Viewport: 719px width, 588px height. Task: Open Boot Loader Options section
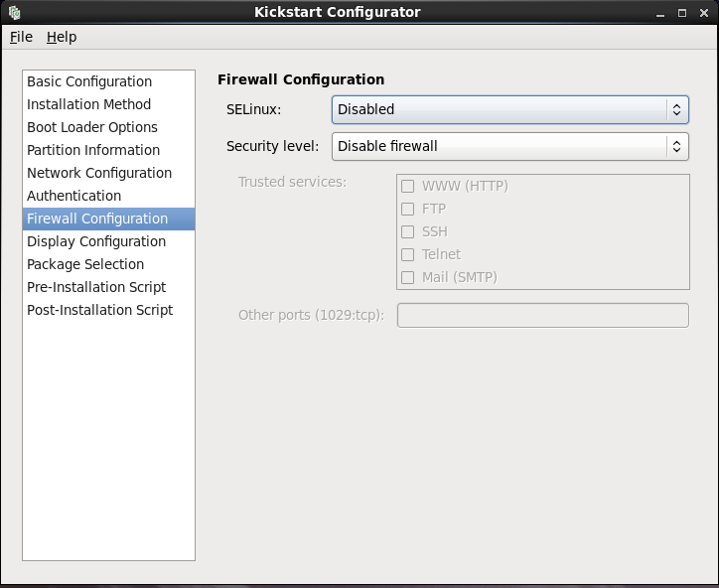coord(108,127)
